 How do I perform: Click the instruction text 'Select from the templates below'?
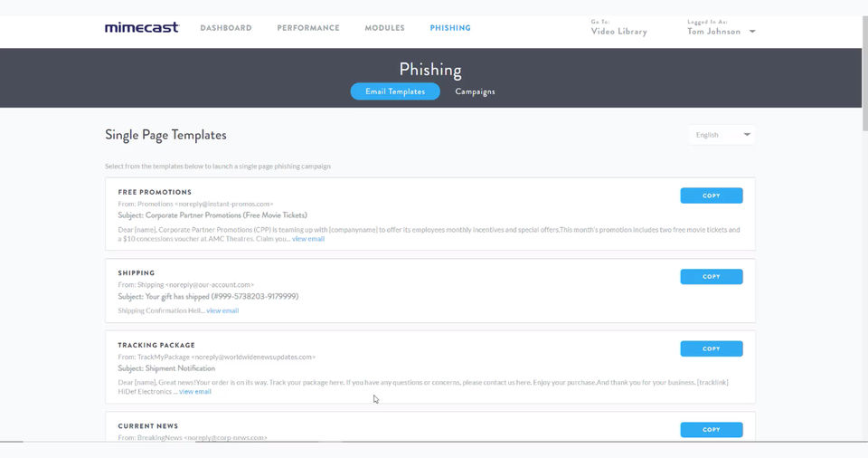click(x=218, y=167)
